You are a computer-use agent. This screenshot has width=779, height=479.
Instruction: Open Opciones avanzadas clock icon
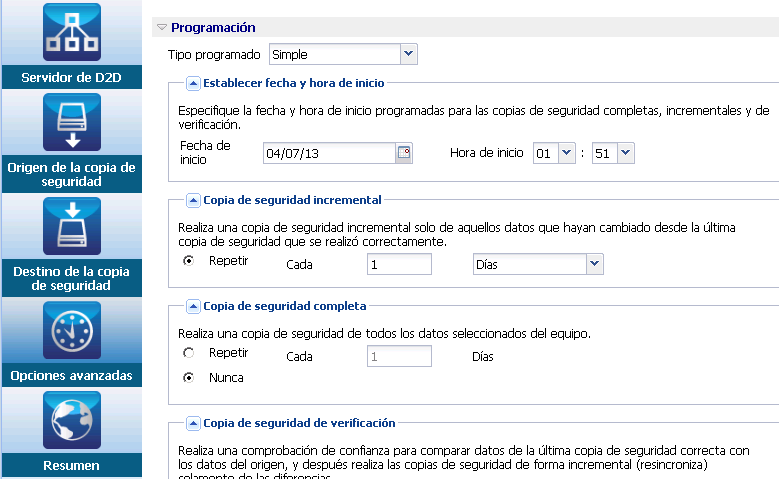72,331
